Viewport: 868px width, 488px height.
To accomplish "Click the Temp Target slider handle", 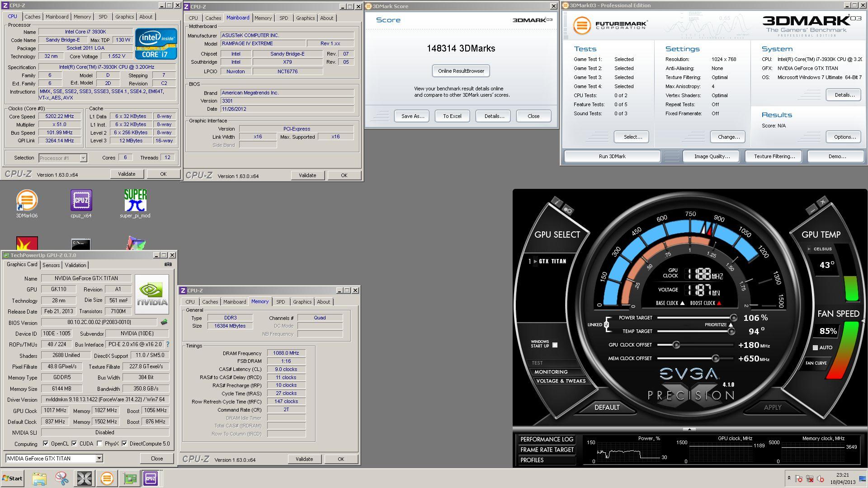I will (x=731, y=331).
